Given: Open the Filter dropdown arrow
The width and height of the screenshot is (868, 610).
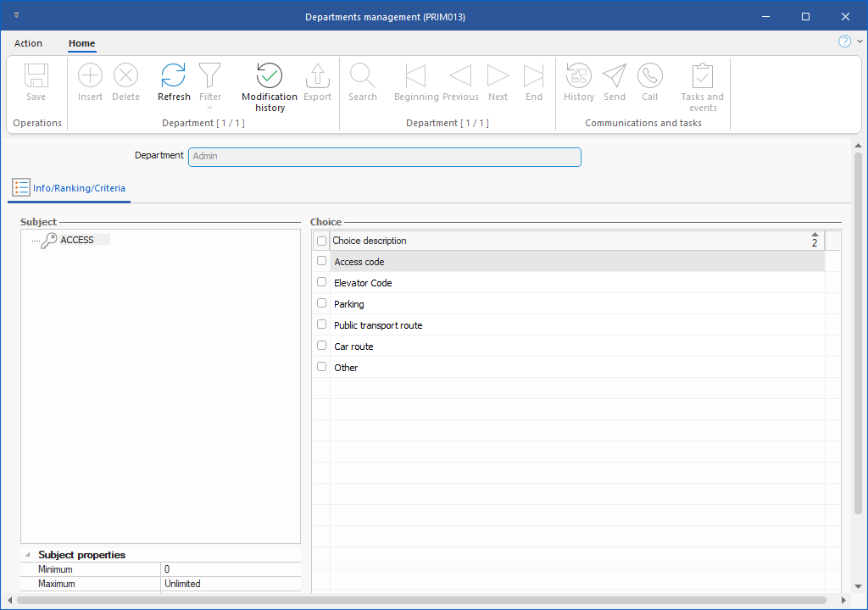Looking at the screenshot, I should 210,108.
